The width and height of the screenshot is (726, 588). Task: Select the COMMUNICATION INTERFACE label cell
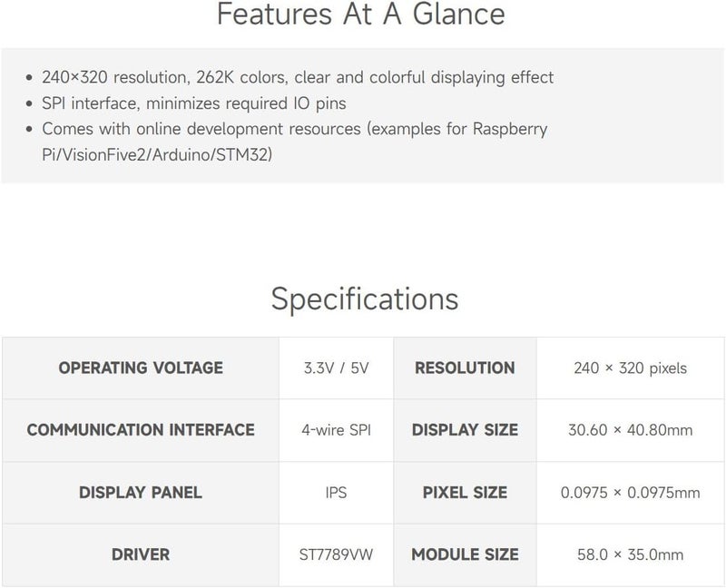click(141, 430)
